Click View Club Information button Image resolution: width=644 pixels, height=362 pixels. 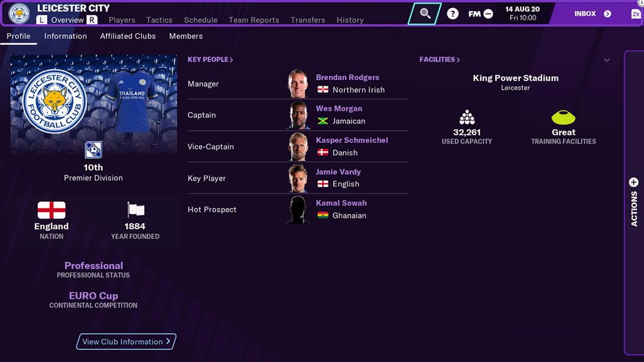[126, 341]
